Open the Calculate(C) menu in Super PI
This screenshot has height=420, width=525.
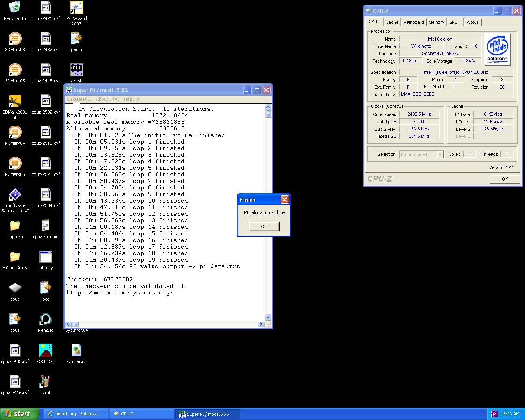tap(79, 99)
